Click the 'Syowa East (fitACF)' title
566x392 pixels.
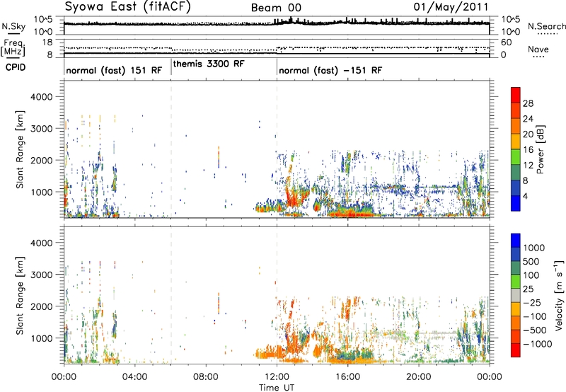pos(127,7)
